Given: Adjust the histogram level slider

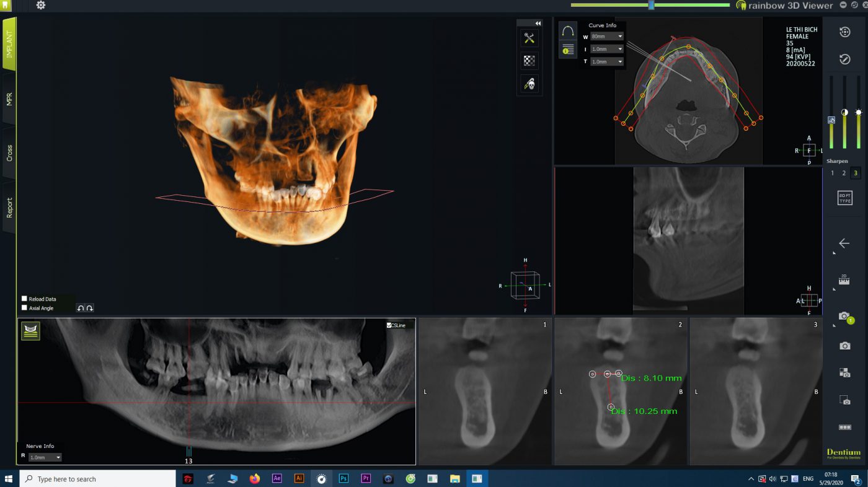Looking at the screenshot, I should coord(831,120).
